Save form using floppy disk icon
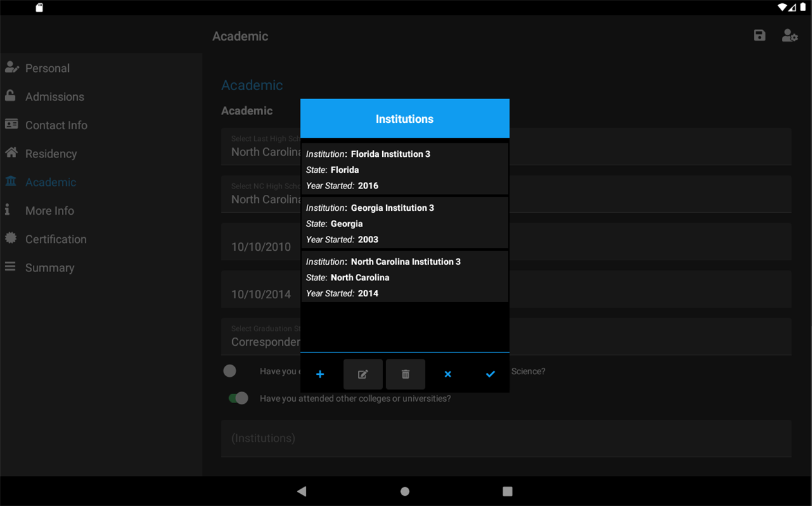The width and height of the screenshot is (812, 506). coord(760,36)
